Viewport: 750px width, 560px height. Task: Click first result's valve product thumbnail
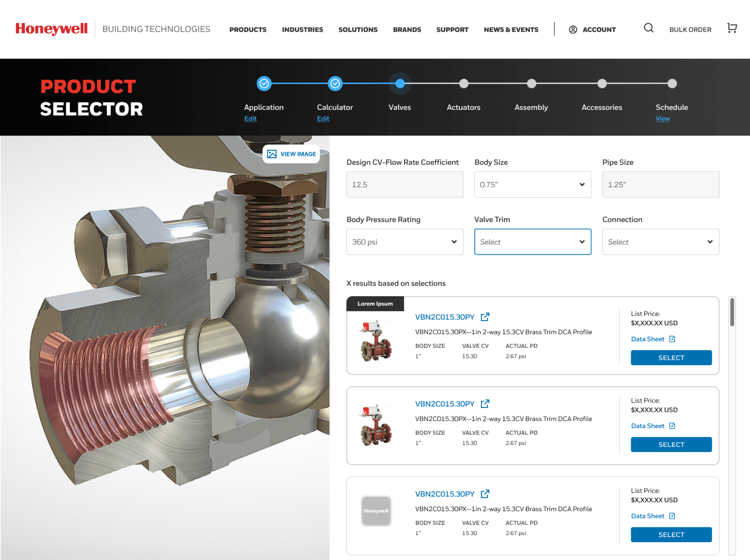point(376,340)
